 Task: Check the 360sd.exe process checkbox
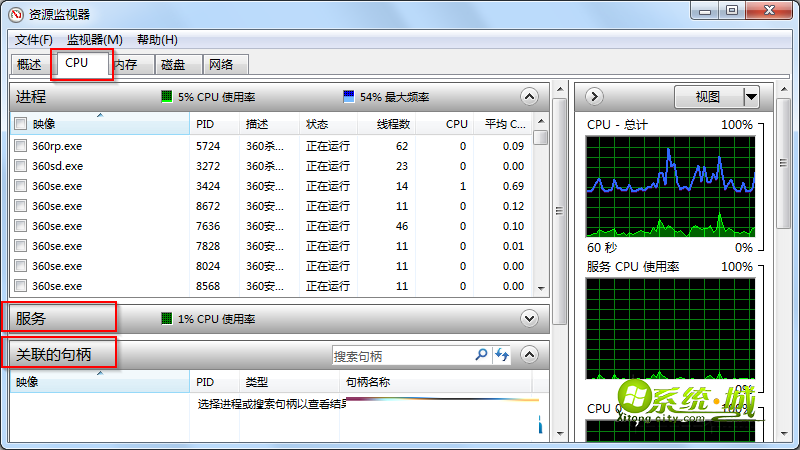[x=21, y=166]
